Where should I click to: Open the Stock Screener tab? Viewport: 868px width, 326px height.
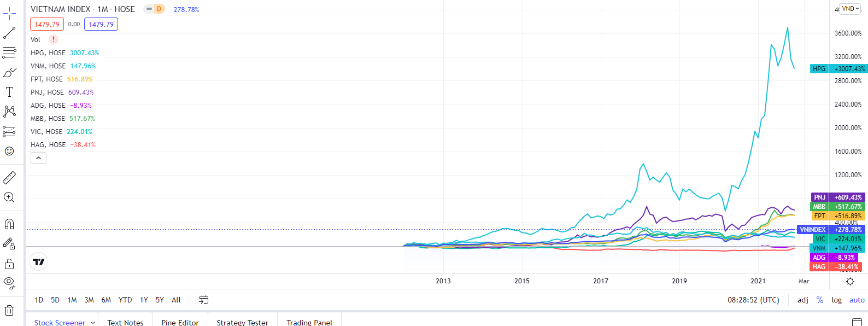[60, 322]
